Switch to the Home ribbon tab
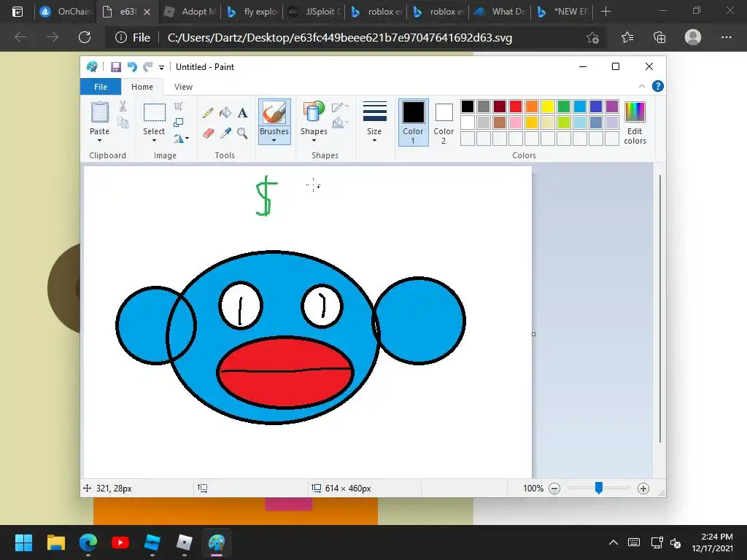This screenshot has width=747, height=560. [142, 87]
